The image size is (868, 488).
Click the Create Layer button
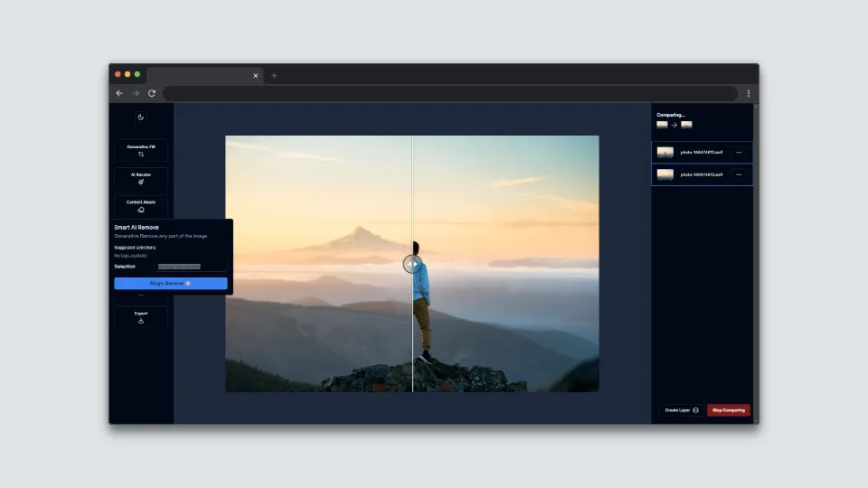pos(682,410)
